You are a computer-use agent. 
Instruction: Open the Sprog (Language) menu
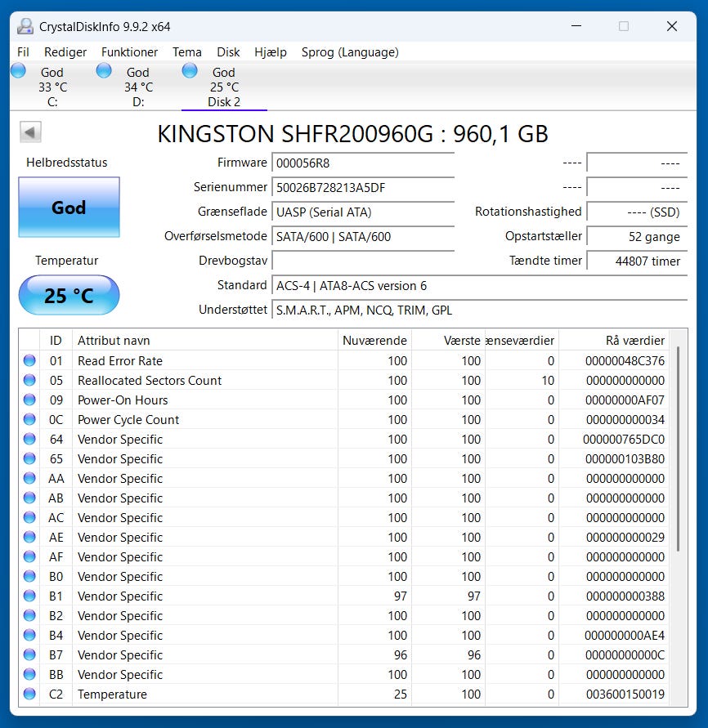(x=350, y=52)
